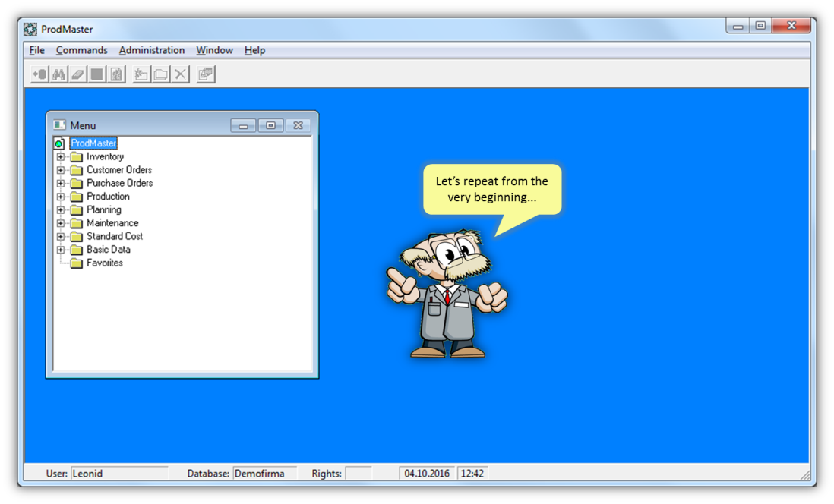834x504 pixels.
Task: Click the cartoon professor character
Action: click(x=447, y=294)
